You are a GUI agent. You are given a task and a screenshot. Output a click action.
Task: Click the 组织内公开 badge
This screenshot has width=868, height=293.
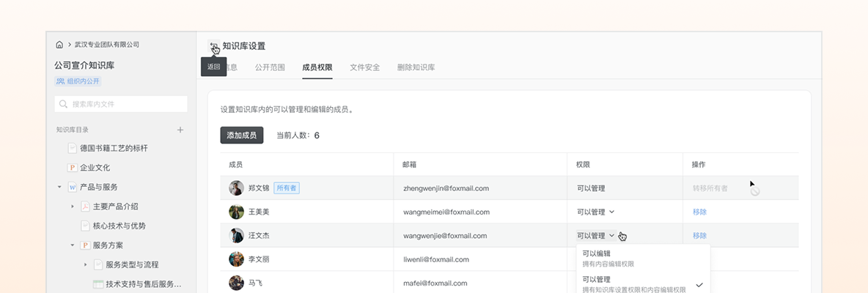coord(78,81)
